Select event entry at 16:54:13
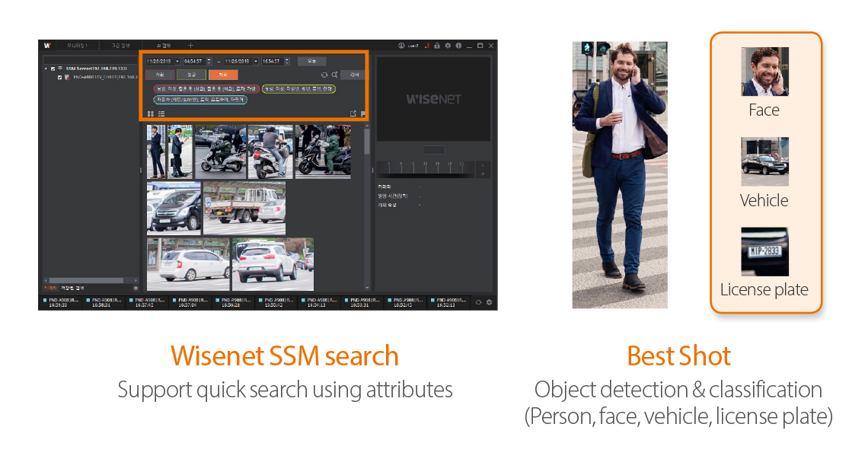Viewport: 868px width, 459px height. [x=318, y=302]
